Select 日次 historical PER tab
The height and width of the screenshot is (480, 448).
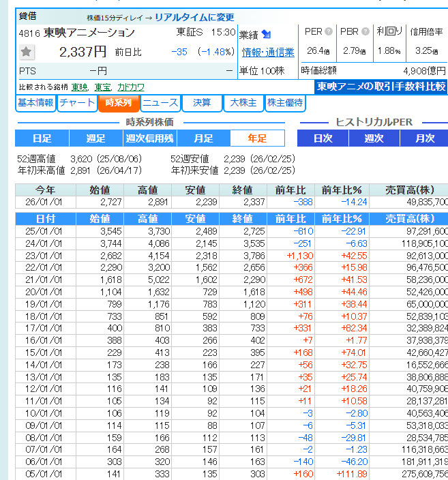pos(323,138)
